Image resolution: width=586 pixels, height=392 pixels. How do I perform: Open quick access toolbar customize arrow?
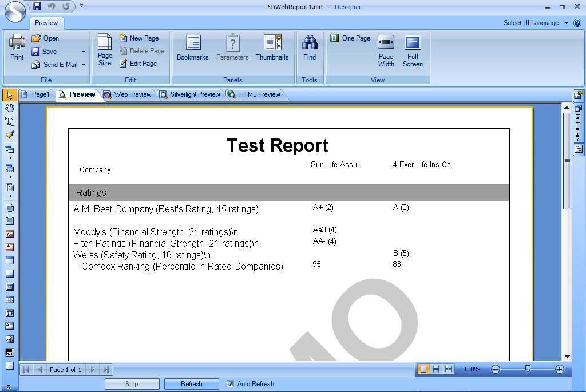[x=81, y=6]
